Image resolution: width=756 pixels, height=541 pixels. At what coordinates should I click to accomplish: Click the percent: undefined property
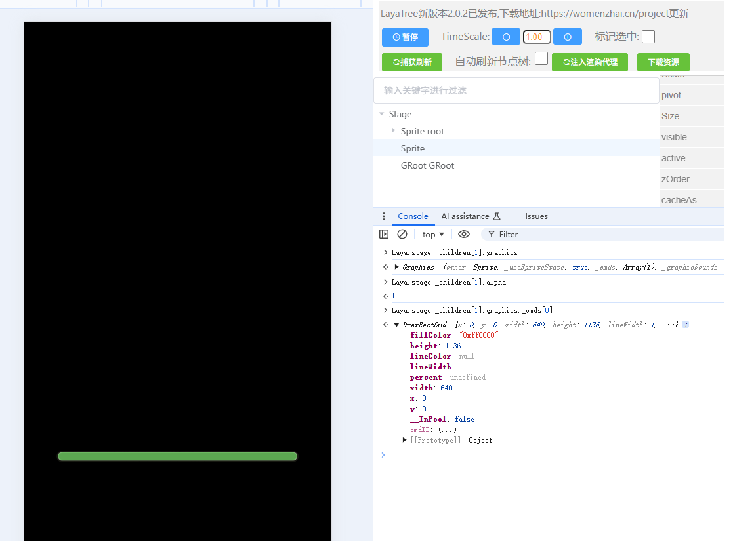pyautogui.click(x=448, y=377)
